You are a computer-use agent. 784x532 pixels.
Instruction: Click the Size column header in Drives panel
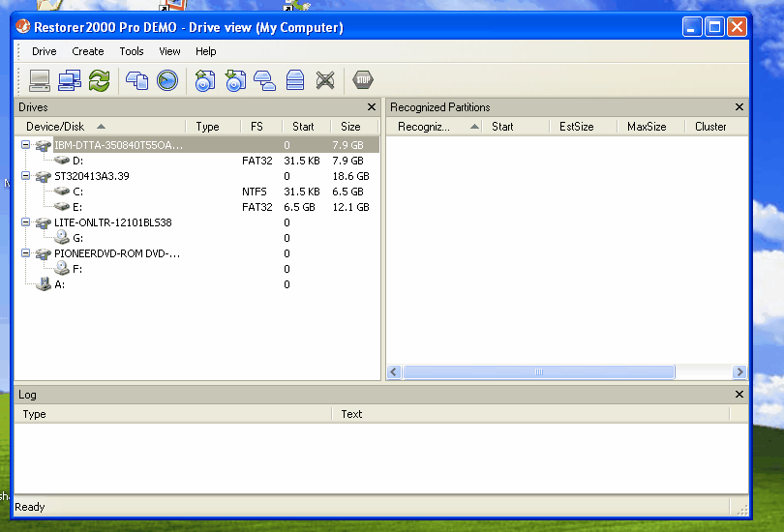[x=354, y=127]
